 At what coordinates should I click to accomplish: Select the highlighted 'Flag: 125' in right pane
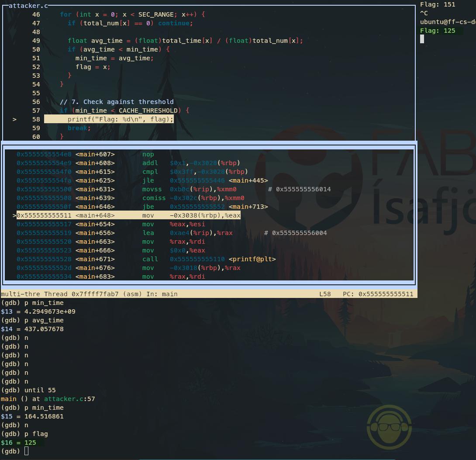coord(438,31)
